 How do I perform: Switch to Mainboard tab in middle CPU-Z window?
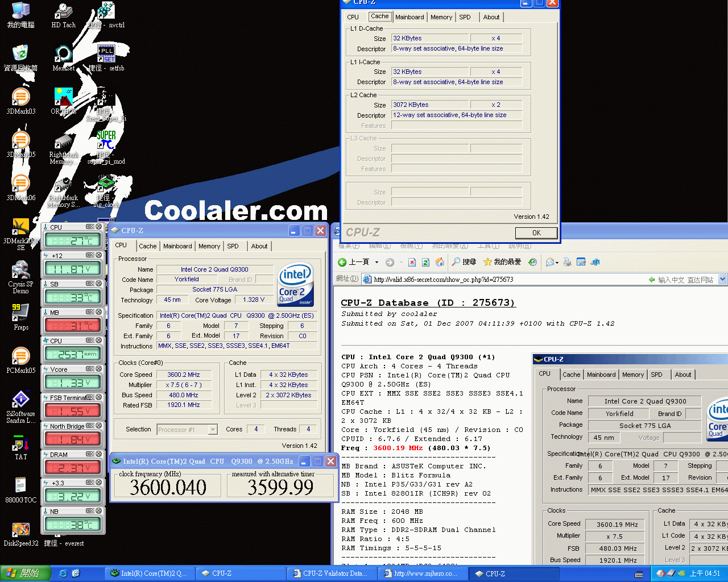177,246
